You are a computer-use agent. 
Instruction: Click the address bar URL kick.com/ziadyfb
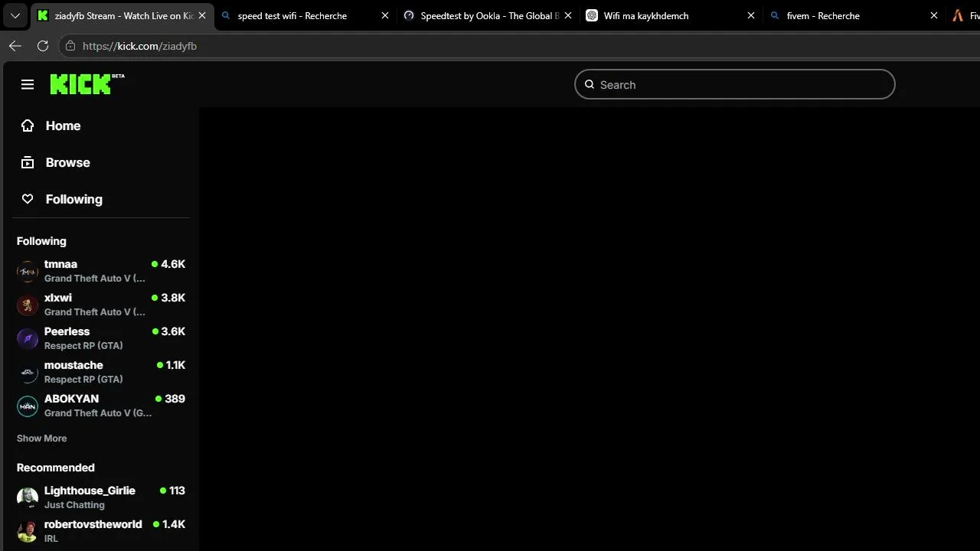139,46
